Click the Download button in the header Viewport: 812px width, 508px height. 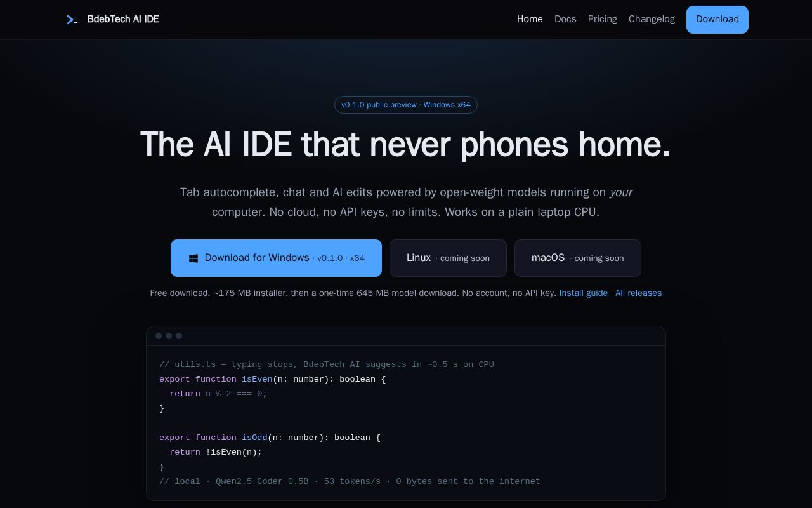click(x=717, y=20)
